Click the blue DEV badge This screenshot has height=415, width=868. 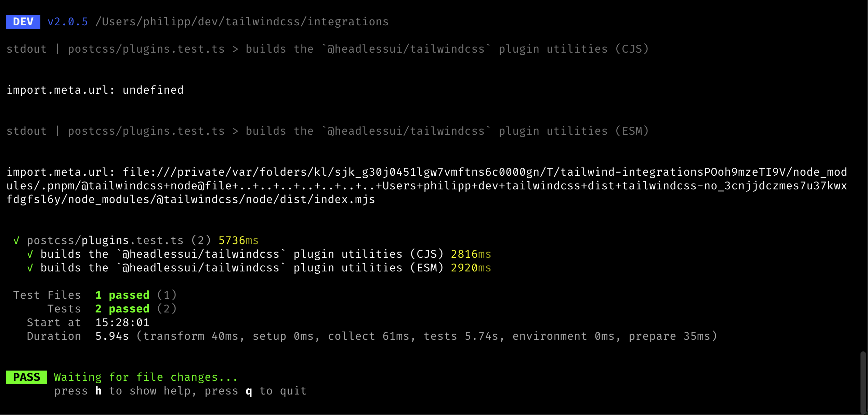pyautogui.click(x=23, y=22)
